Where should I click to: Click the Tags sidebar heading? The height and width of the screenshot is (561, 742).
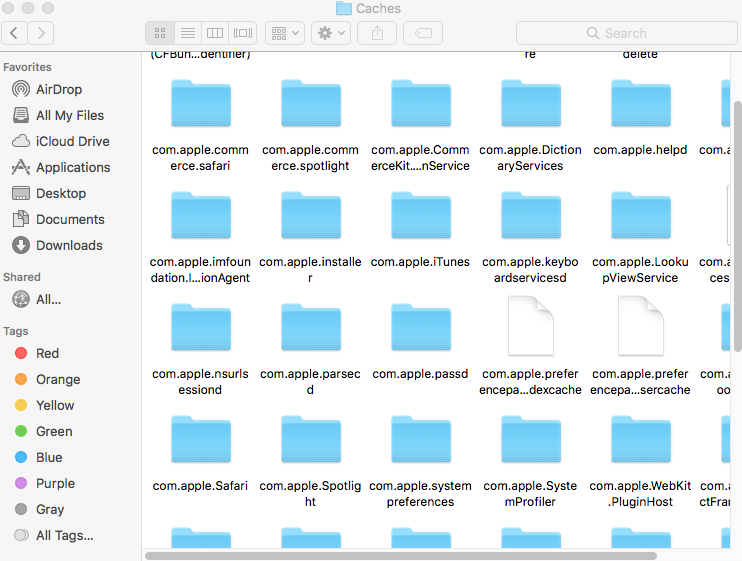click(16, 331)
